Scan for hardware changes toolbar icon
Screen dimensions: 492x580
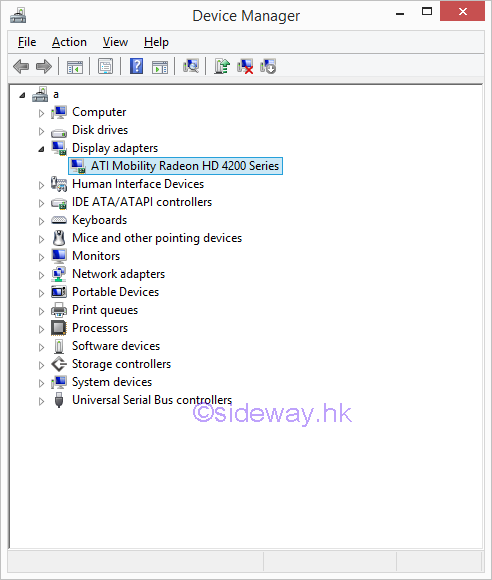click(191, 67)
